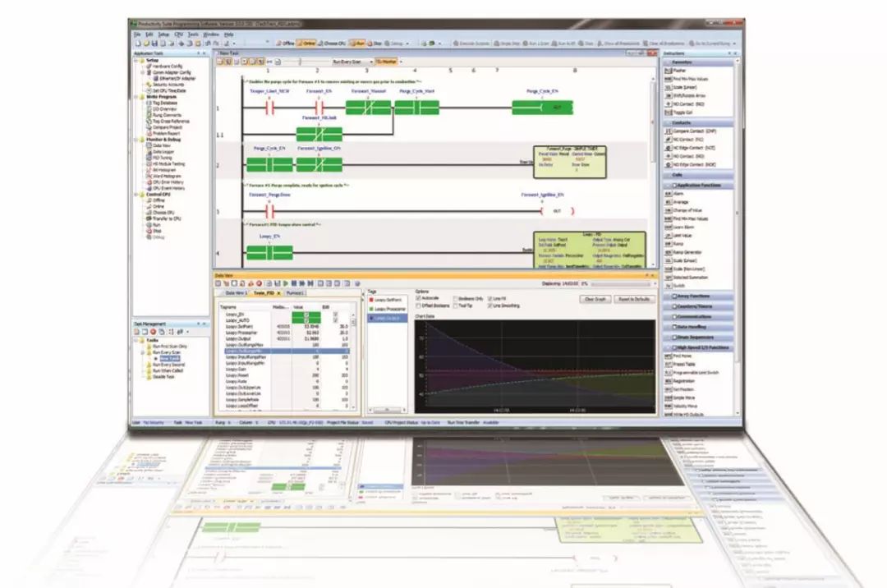This screenshot has width=887, height=588.
Task: Expand the Communications instruction group
Action: 698,317
